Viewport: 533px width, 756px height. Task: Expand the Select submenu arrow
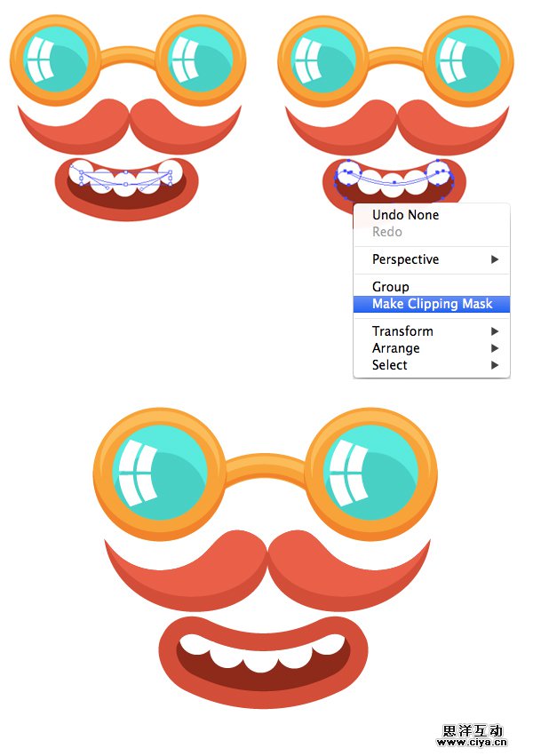[495, 365]
